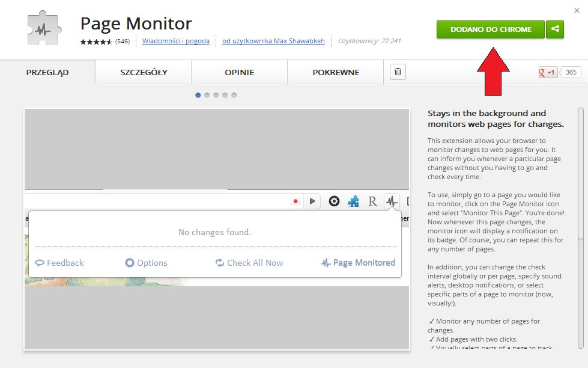Click the Page Monitored label in popup
588x368 pixels.
coord(358,263)
